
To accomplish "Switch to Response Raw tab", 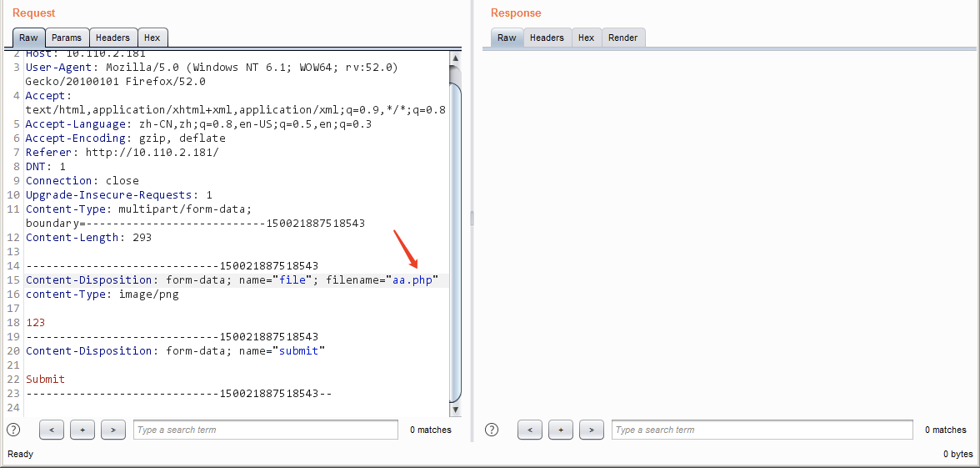I will (507, 38).
